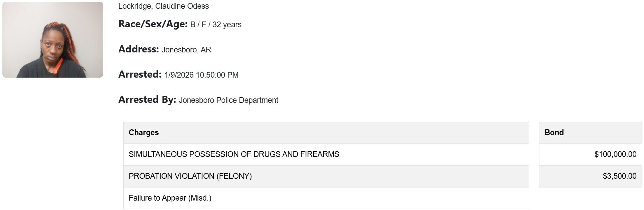Select the "32 years" age text

point(227,25)
